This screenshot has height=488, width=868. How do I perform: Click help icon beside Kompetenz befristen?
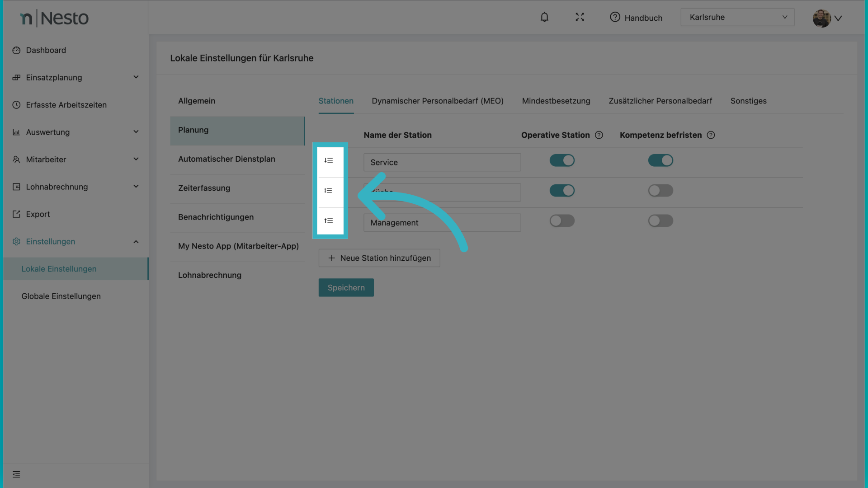[x=711, y=135]
